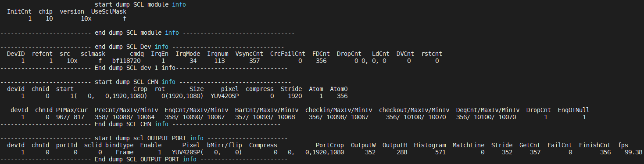The image size is (644, 164).
Task: Click the cmdq value bf118720
Action: [126, 61]
